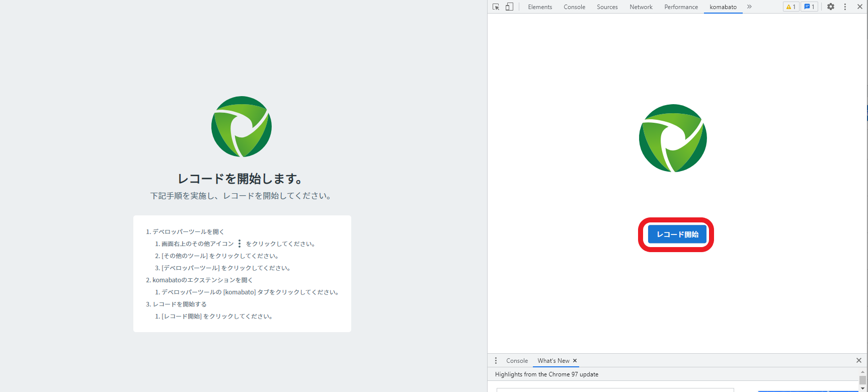Viewport: 868px width, 392px height.
Task: Expand more DevTools tabs chevron
Action: pos(749,7)
